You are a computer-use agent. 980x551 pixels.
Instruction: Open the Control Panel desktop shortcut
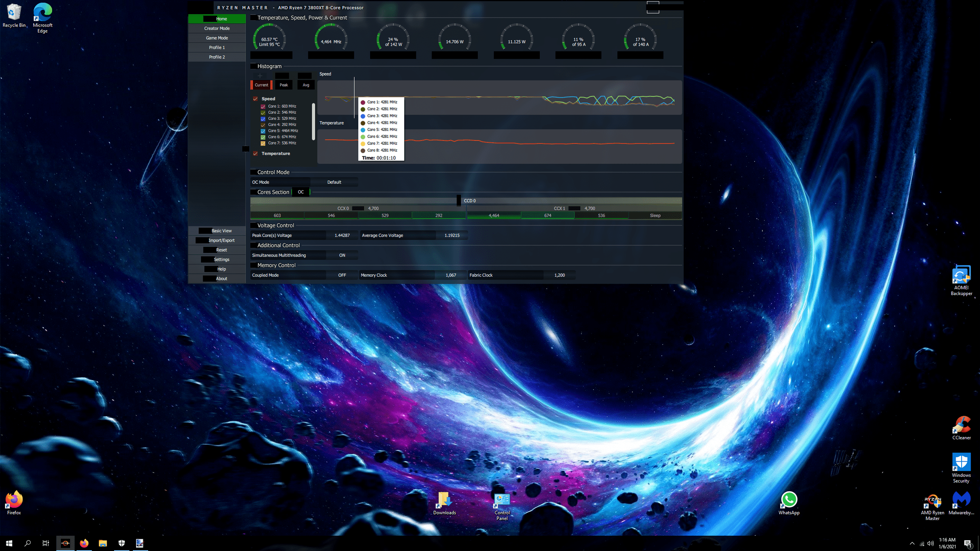(x=502, y=506)
